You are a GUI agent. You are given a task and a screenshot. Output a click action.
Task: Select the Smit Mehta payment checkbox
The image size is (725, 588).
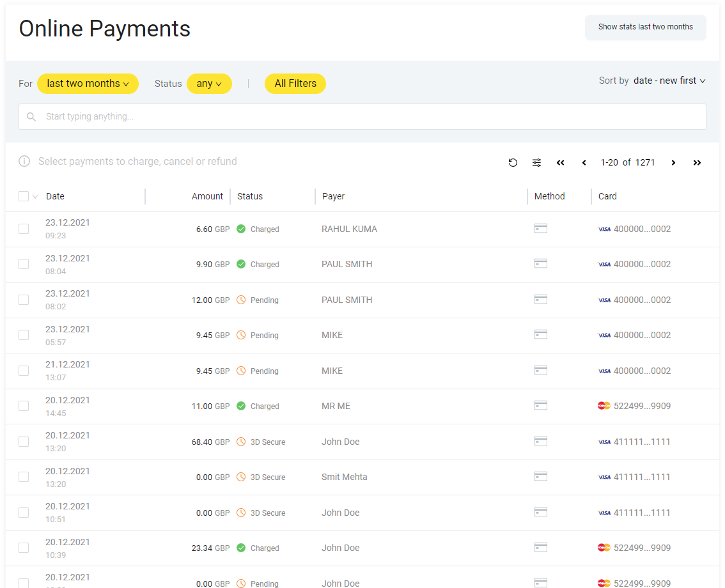24,477
